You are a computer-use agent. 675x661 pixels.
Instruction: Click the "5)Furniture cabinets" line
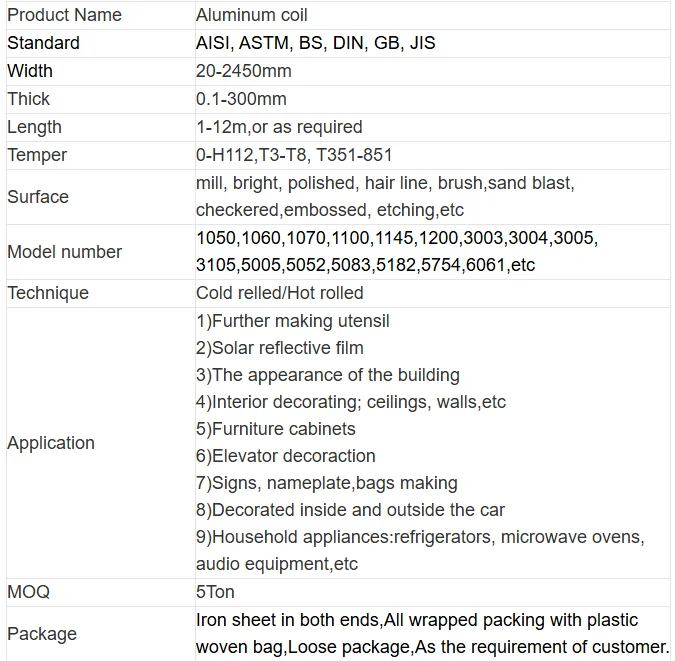[276, 429]
